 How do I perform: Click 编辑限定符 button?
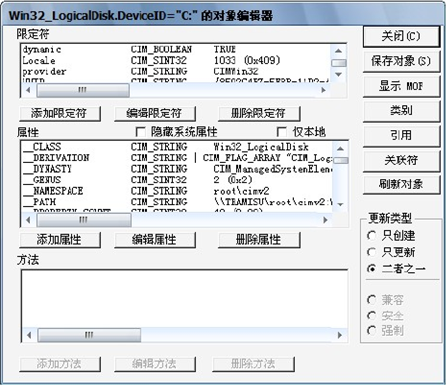(x=154, y=114)
